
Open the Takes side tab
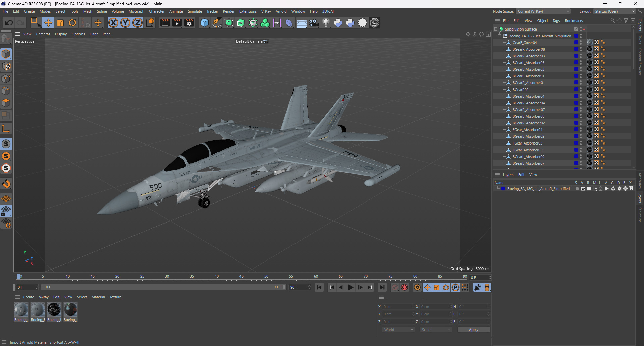(640, 40)
